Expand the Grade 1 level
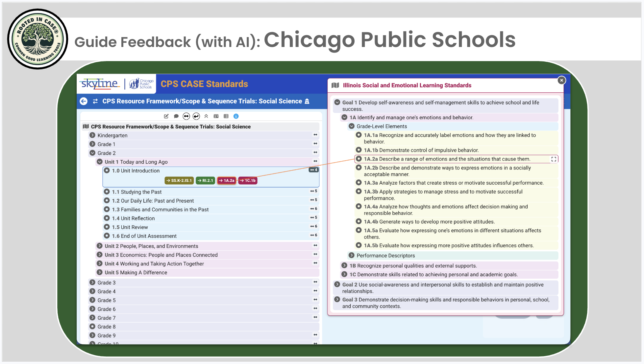 [x=92, y=144]
